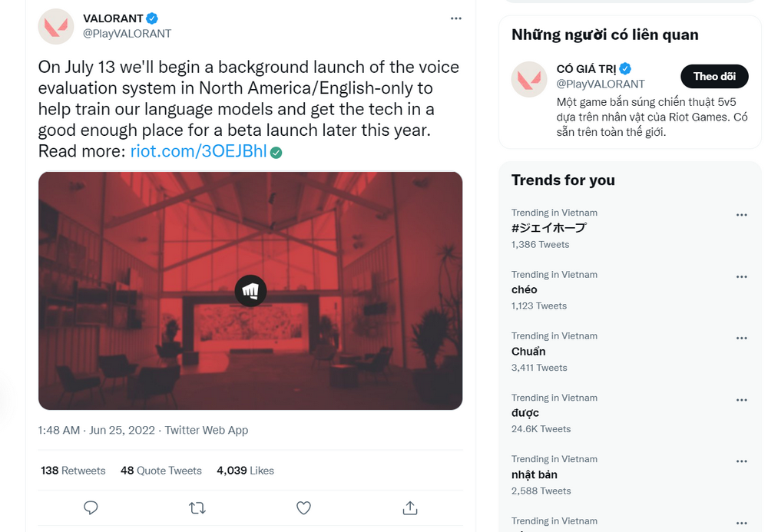Click the share upload icon
Screen dimensions: 768x532
pyautogui.click(x=410, y=507)
